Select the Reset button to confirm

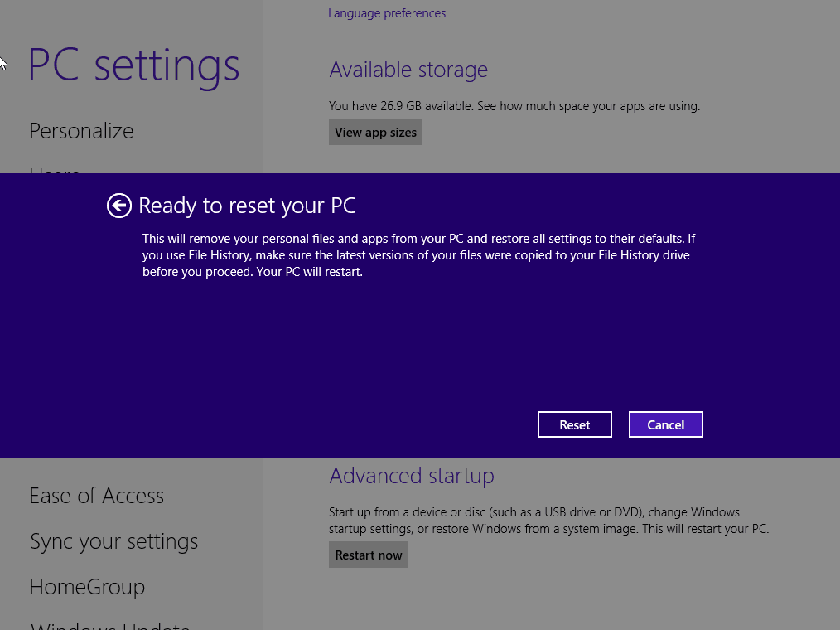point(574,424)
